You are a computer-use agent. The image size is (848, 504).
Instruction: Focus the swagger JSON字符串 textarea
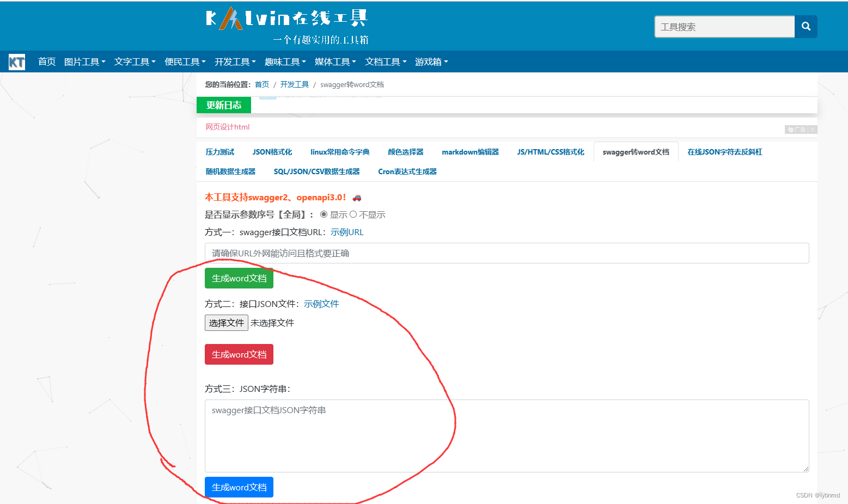coord(507,436)
